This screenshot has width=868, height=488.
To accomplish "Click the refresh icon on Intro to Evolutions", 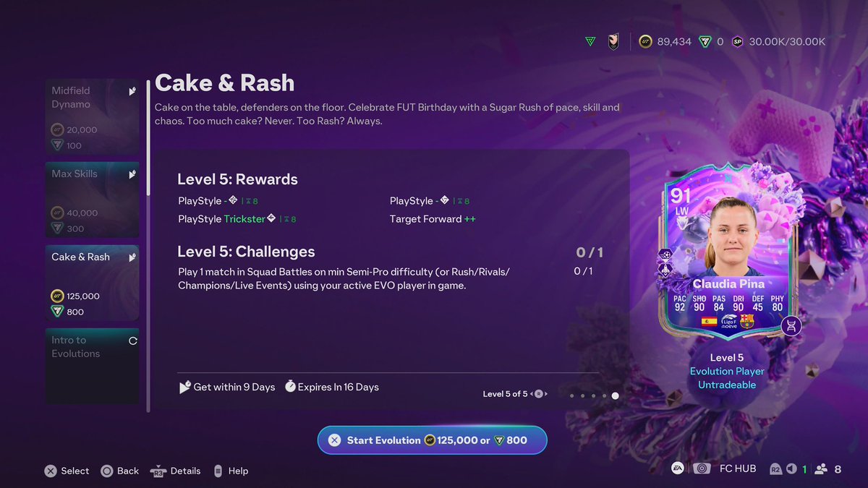I will click(x=132, y=341).
